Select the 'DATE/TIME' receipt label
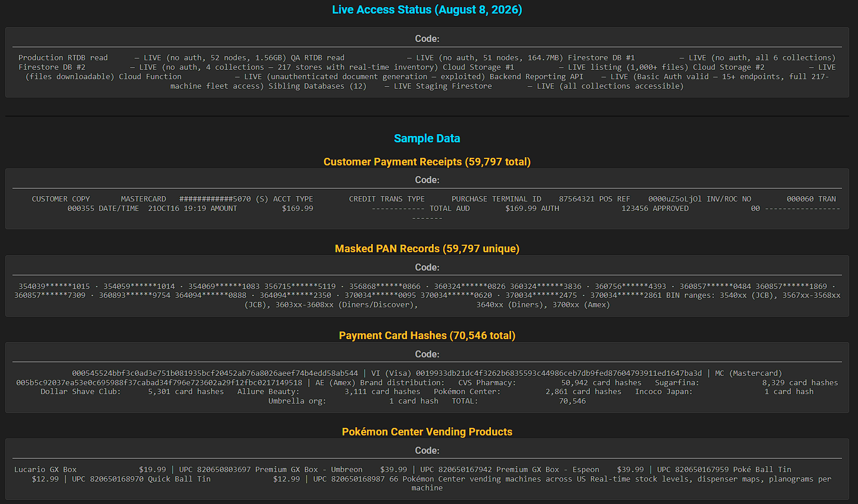Image resolution: width=858 pixels, height=504 pixels. pyautogui.click(x=119, y=209)
